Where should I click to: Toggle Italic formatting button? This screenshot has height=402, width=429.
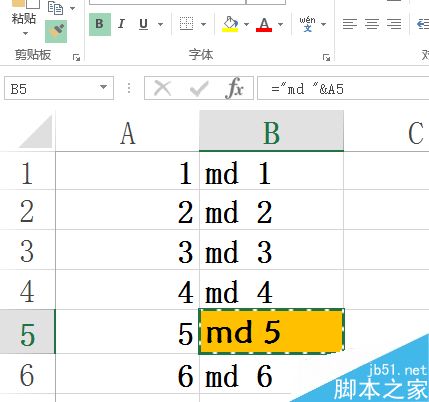122,24
